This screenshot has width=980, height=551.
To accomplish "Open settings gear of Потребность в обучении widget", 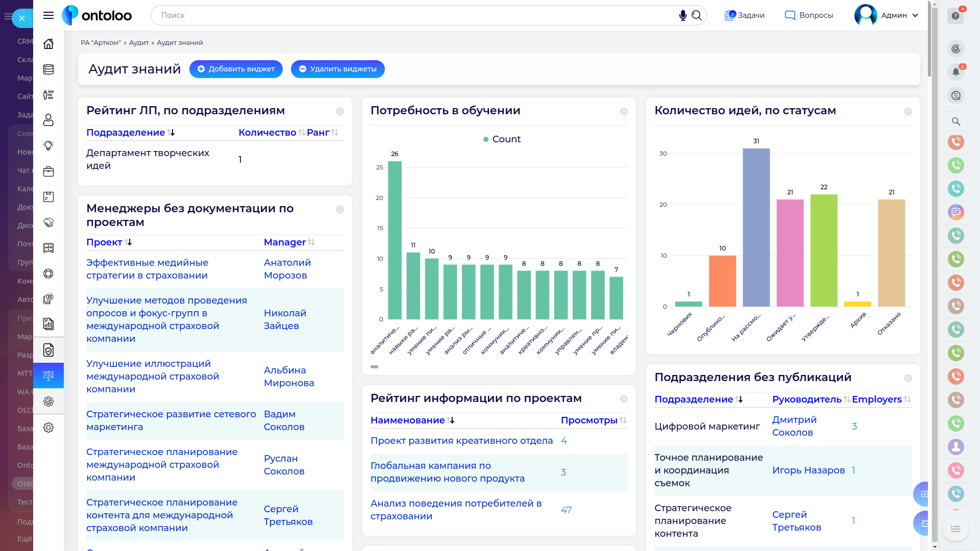I will coord(624,111).
